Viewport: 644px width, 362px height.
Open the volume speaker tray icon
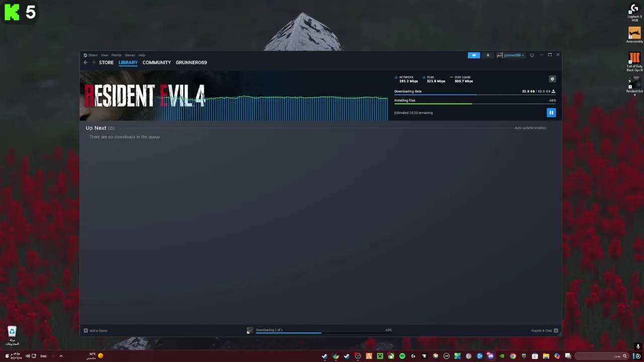(28, 356)
